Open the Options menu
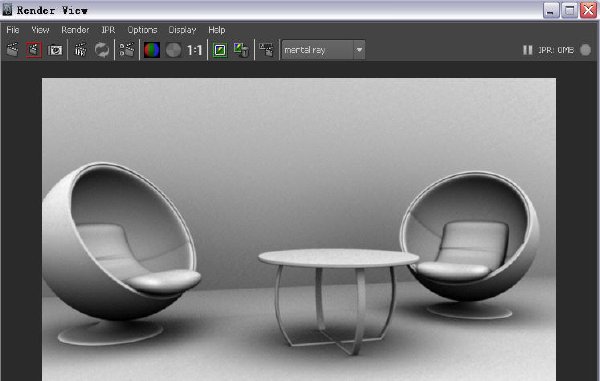Screen dimensions: 600x381 click(x=142, y=30)
